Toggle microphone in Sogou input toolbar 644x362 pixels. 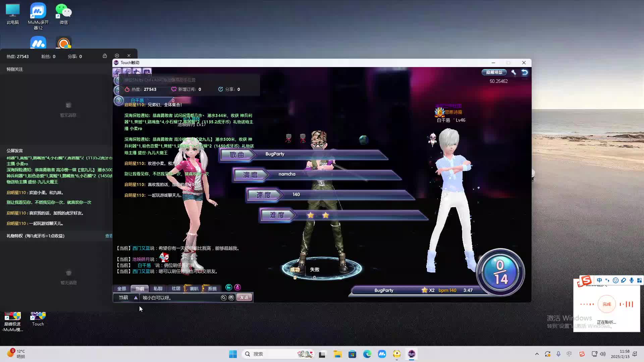tap(631, 280)
